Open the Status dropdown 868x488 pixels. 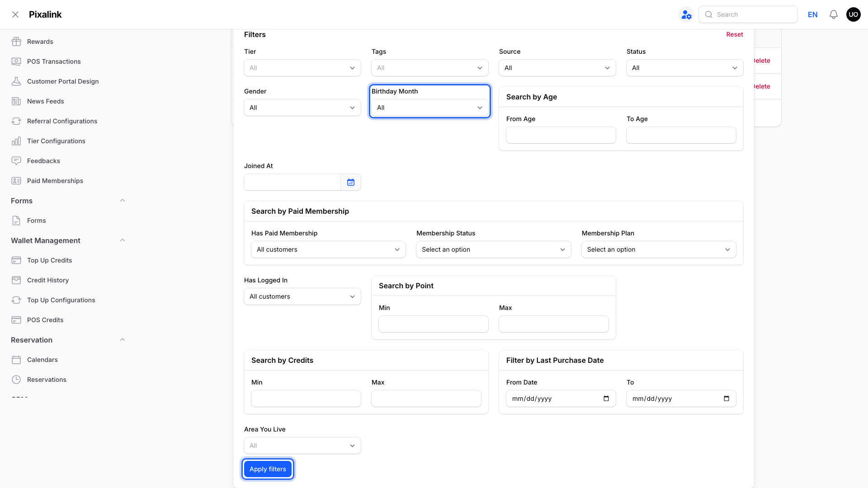(685, 68)
